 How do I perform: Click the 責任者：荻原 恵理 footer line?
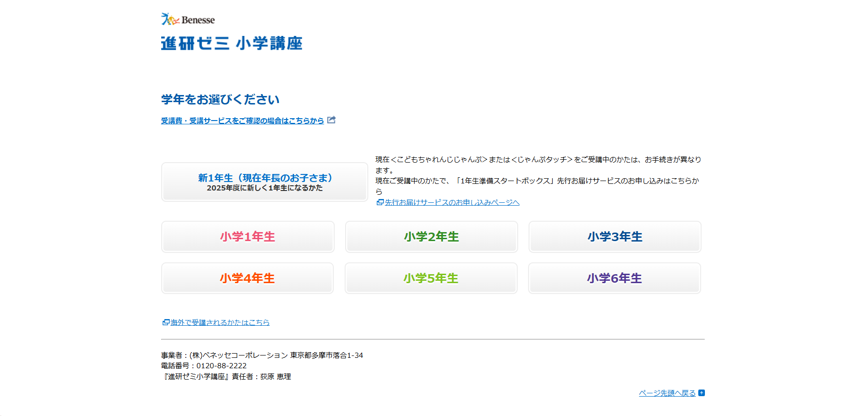pos(226,377)
